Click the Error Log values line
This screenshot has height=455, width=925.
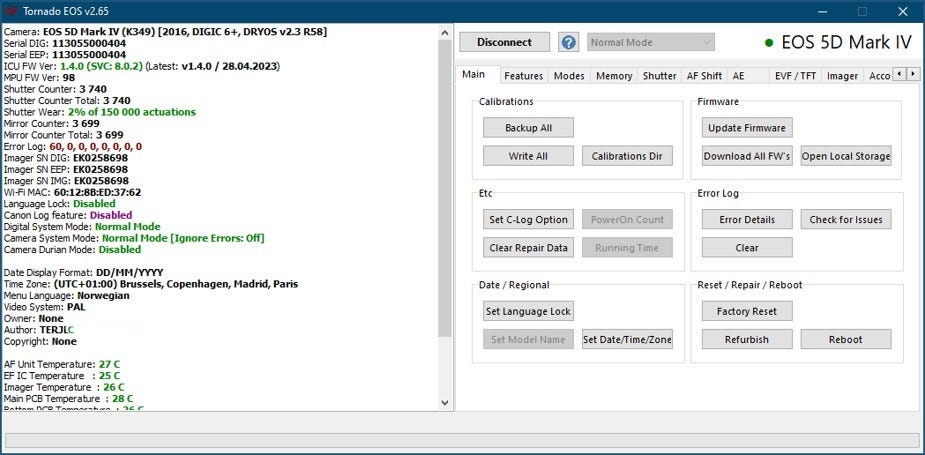(73, 146)
